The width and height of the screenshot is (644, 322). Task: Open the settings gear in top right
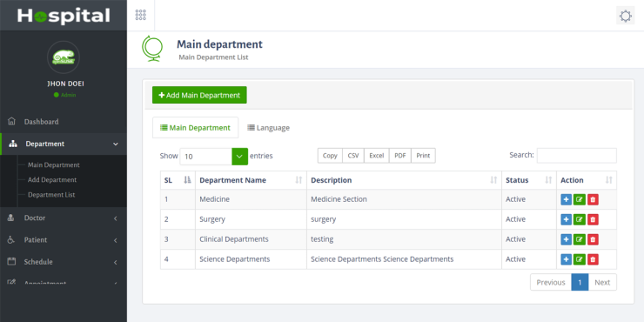coord(625,16)
